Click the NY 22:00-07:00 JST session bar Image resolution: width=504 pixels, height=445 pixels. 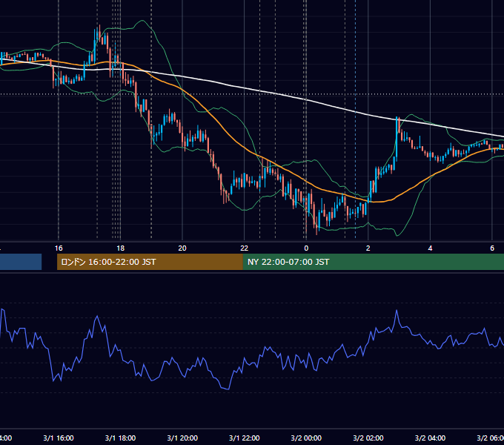(373, 262)
